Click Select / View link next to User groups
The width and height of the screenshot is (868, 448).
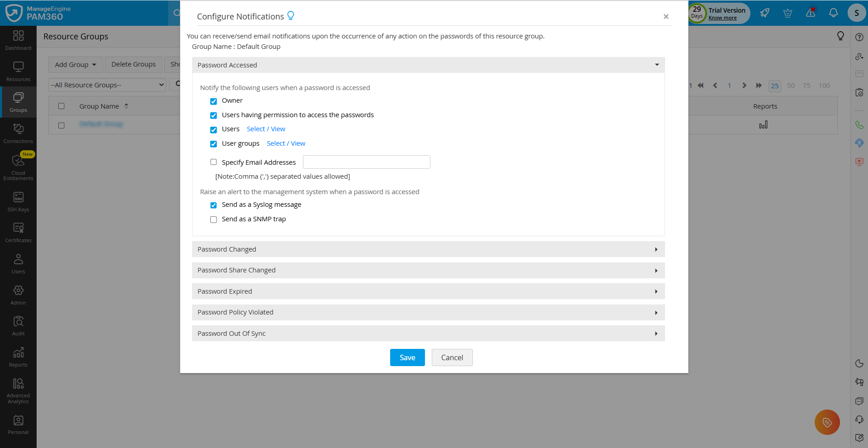click(286, 143)
